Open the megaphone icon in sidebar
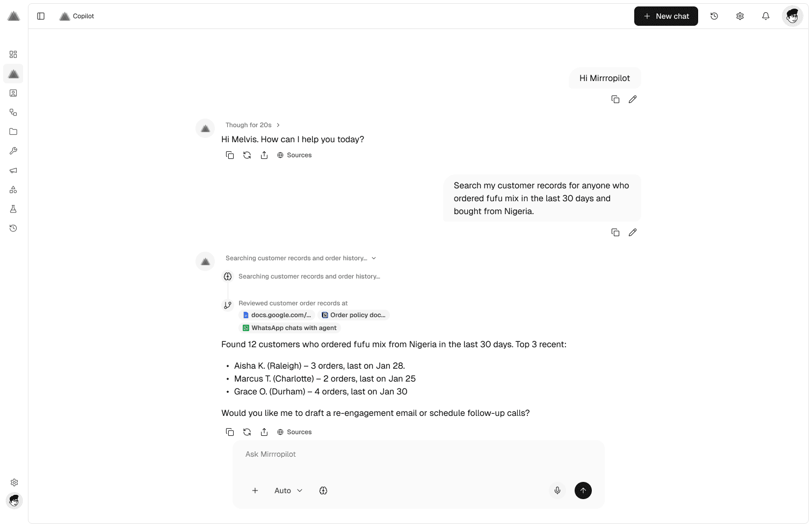This screenshot has height=527, width=812. pos(13,170)
